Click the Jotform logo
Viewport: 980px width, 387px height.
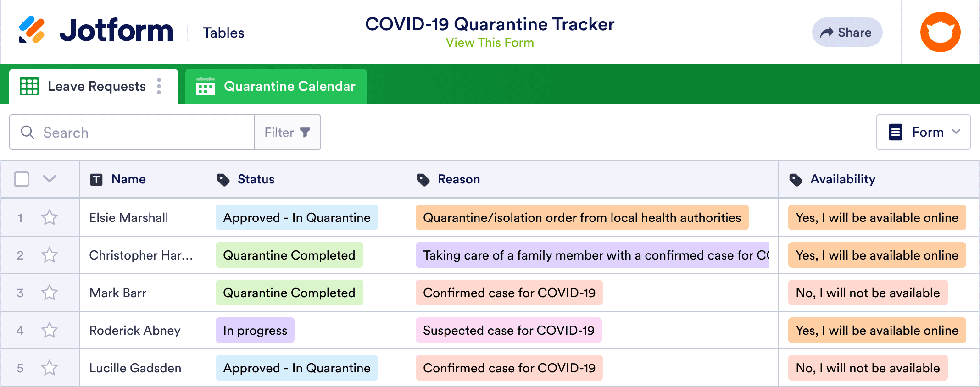coord(96,31)
